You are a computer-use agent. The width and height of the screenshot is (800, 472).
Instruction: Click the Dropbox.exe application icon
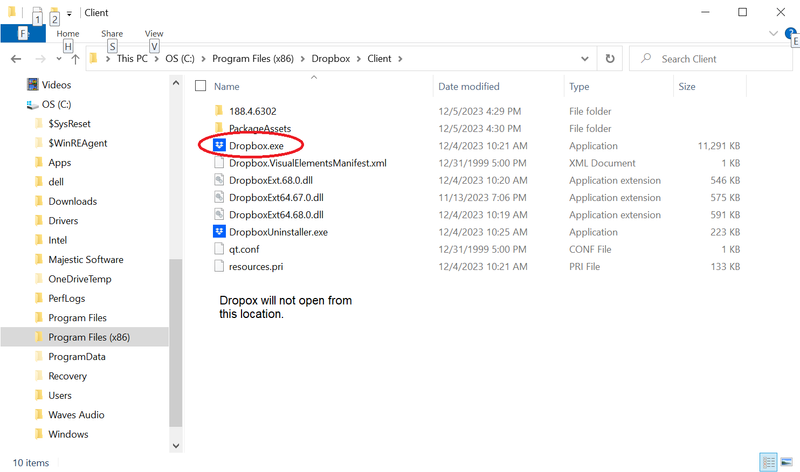(x=221, y=146)
